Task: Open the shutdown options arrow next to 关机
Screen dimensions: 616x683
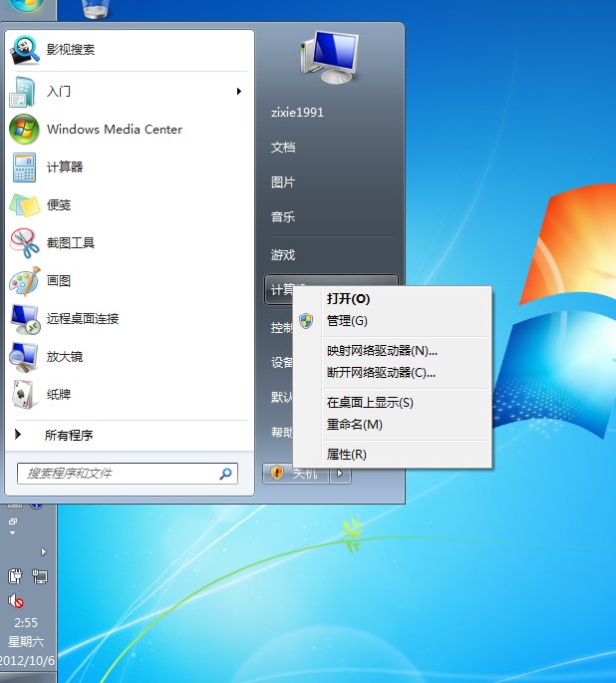Action: pos(341,473)
